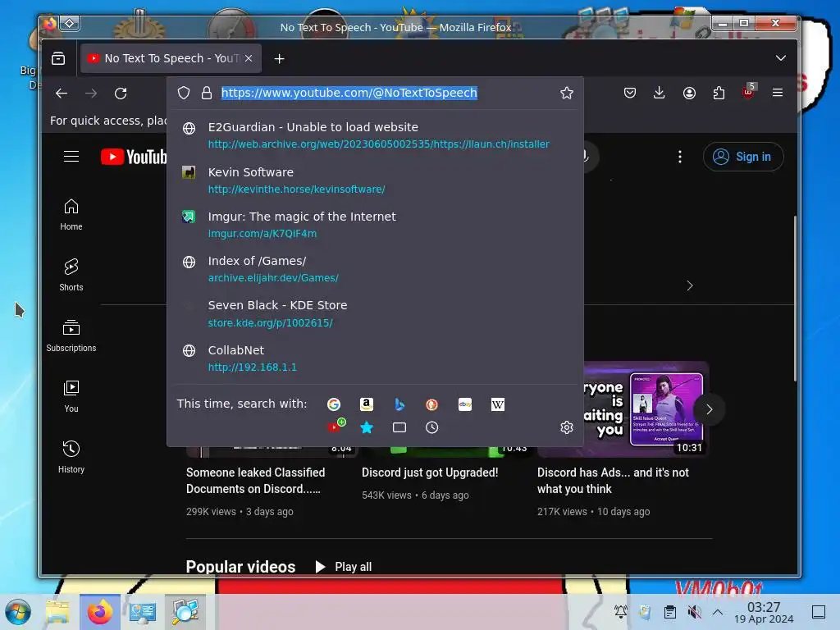This screenshot has width=840, height=630.
Task: Search this time with Bing
Action: [x=399, y=404]
